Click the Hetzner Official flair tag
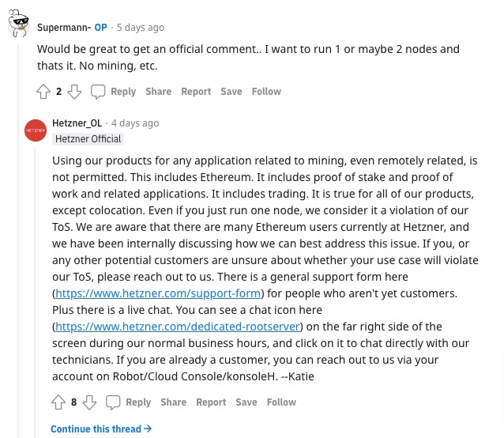The height and width of the screenshot is (438, 504). point(88,139)
